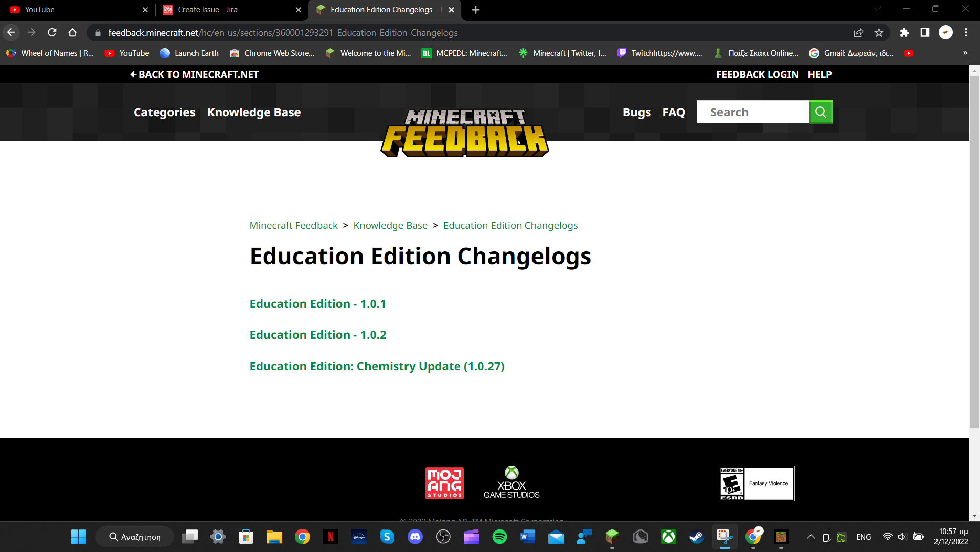Open the Minecraft Twitter bookmark
The image size is (980, 552).
562,53
